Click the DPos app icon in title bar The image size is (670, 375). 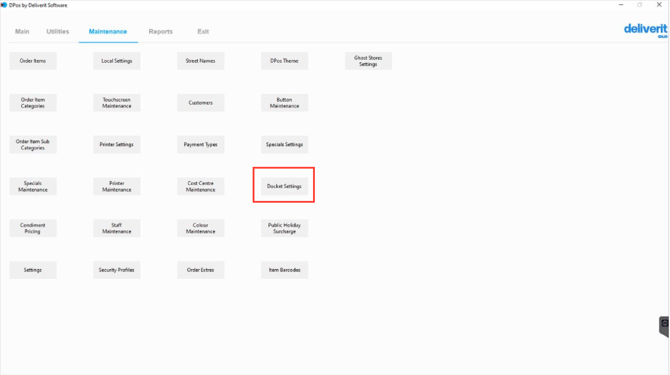pos(4,5)
